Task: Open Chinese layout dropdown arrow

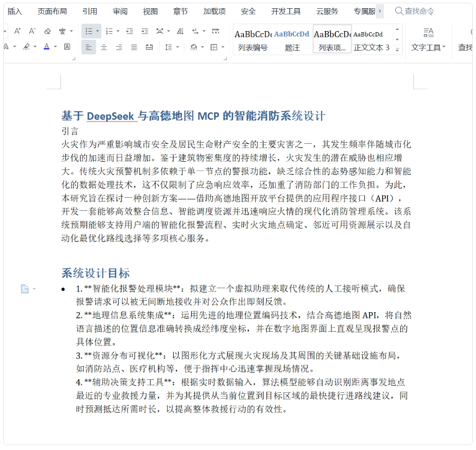Action: [168, 31]
